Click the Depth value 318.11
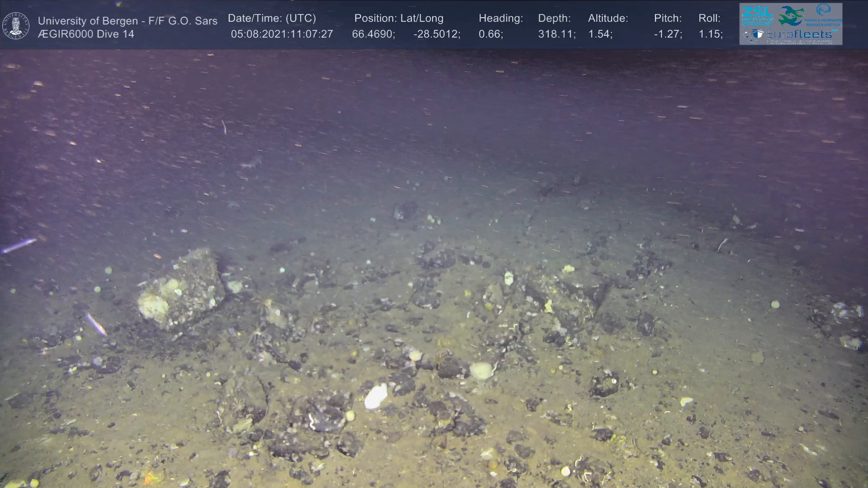This screenshot has height=488, width=868. (557, 34)
